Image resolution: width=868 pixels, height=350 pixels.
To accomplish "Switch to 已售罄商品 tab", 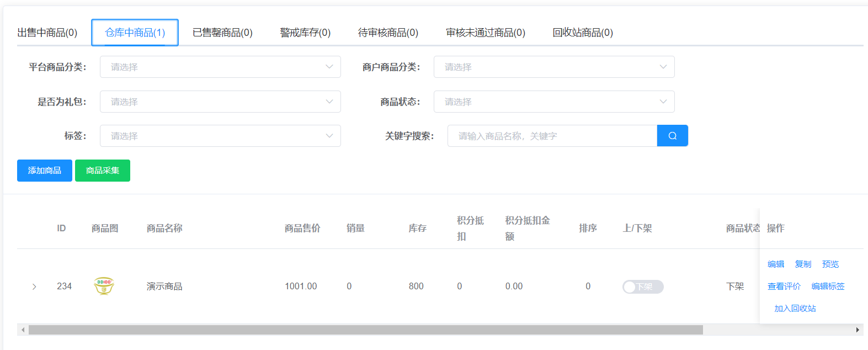I will [222, 33].
